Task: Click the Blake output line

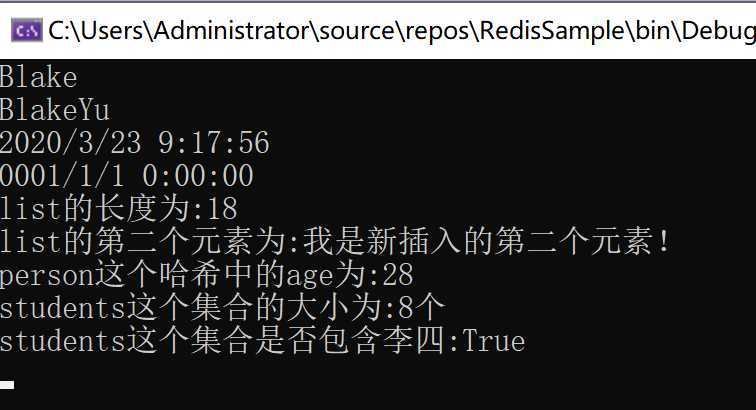Action: pos(38,77)
